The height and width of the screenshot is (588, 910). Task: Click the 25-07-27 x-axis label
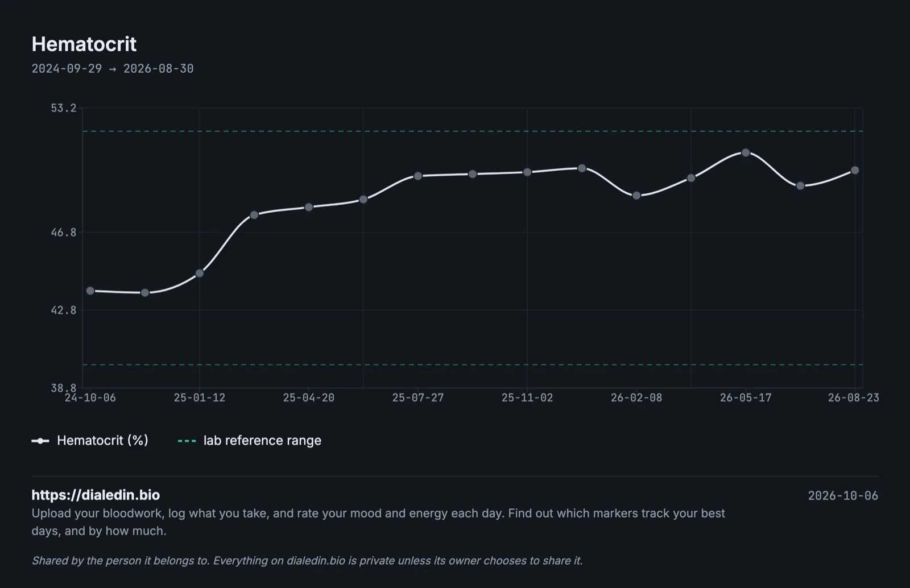418,397
